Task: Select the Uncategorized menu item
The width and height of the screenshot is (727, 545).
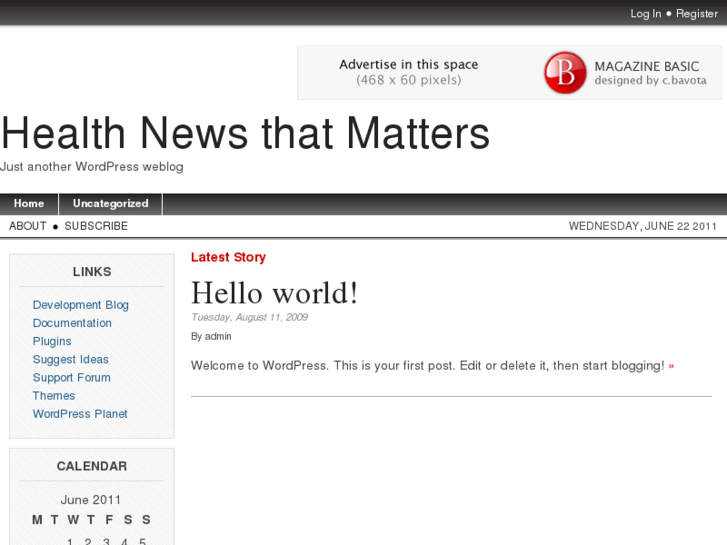Action: point(110,204)
